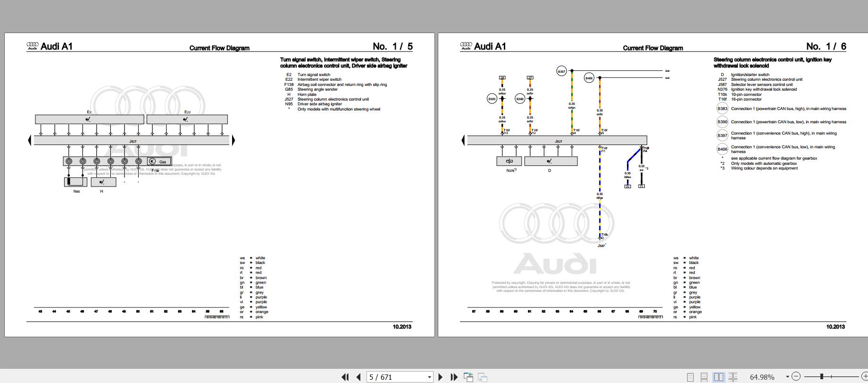Click the left continuation arrow on diagram 1/6
Viewport: 868px width, 383px height.
coord(463,140)
